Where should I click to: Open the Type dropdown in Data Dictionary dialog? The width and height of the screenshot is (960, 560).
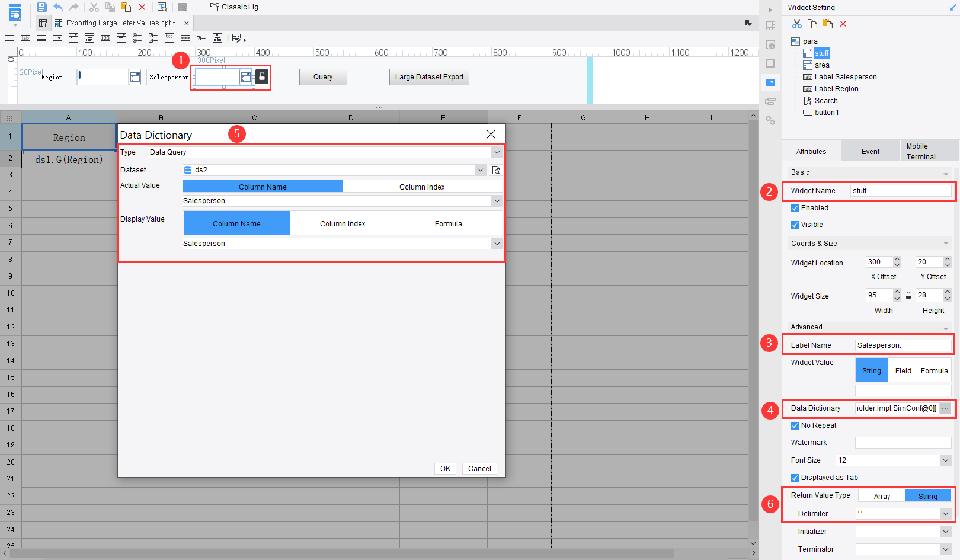pyautogui.click(x=497, y=152)
